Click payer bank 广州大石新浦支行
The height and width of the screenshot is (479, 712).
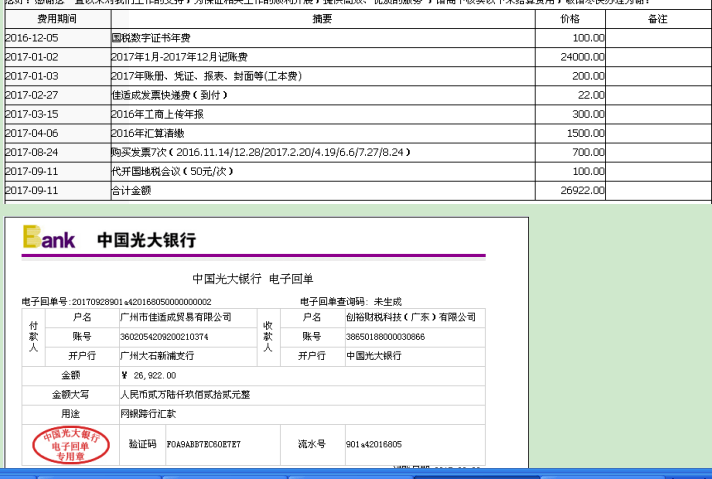pyautogui.click(x=157, y=356)
